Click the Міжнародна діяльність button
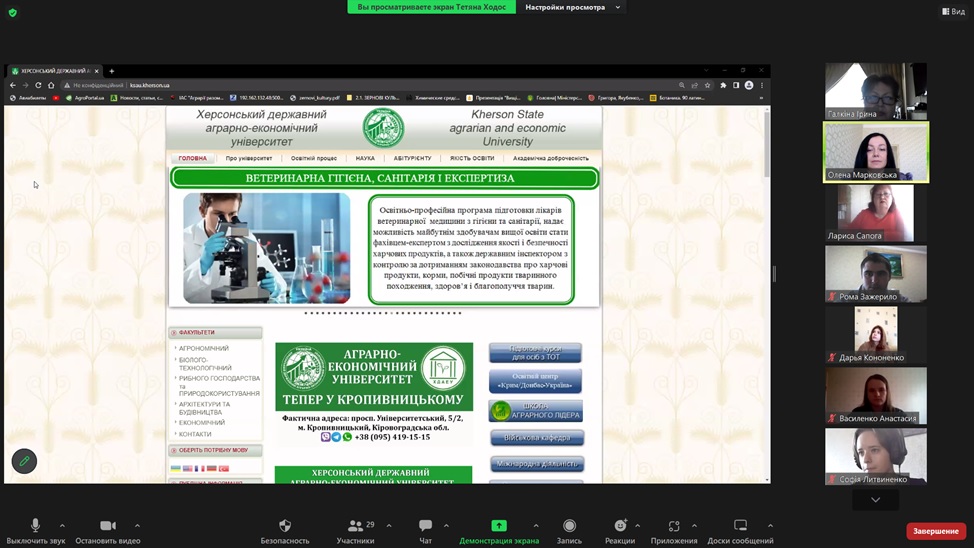974x548 pixels. pos(537,464)
